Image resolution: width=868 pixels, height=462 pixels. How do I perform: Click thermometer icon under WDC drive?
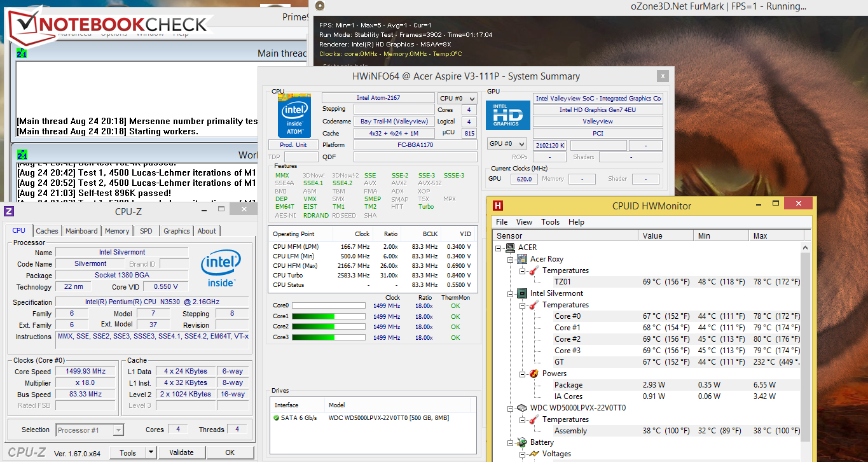533,419
